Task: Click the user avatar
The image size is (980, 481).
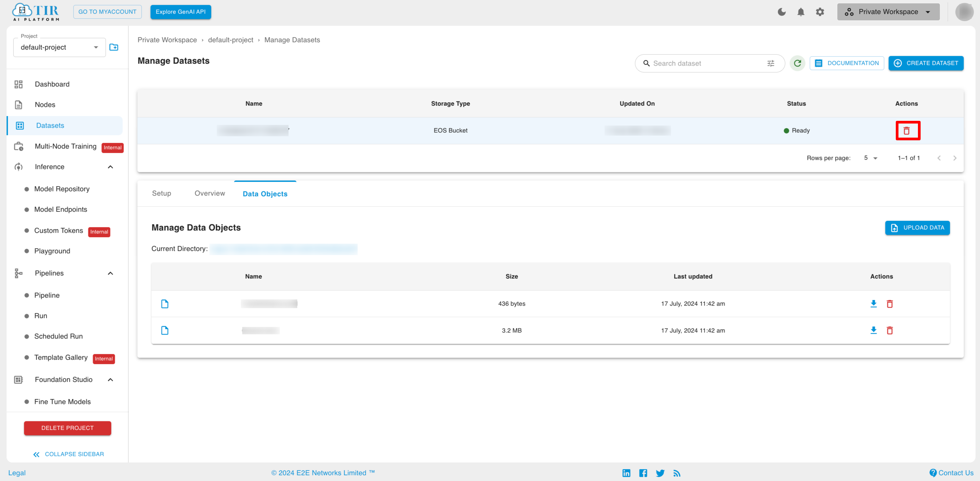Action: point(965,12)
